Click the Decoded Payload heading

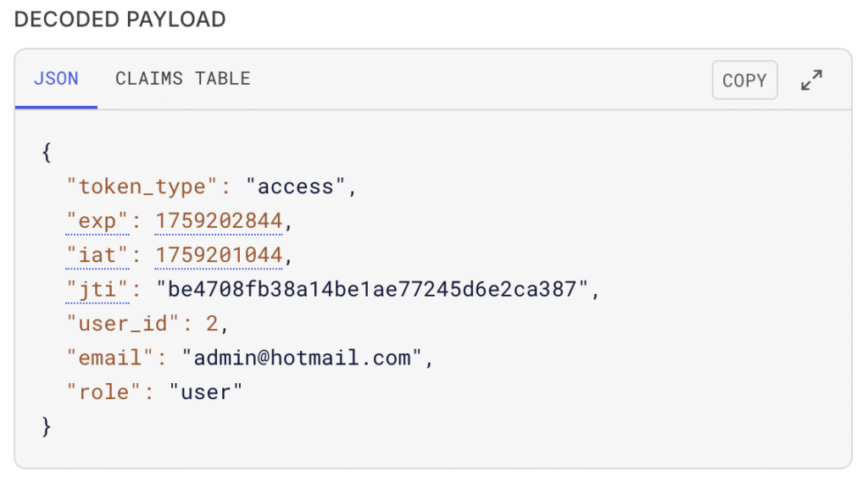coord(120,19)
